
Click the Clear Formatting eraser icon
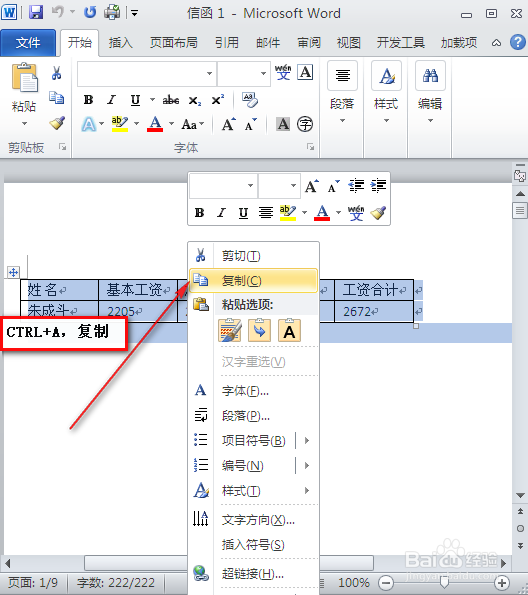[x=250, y=100]
